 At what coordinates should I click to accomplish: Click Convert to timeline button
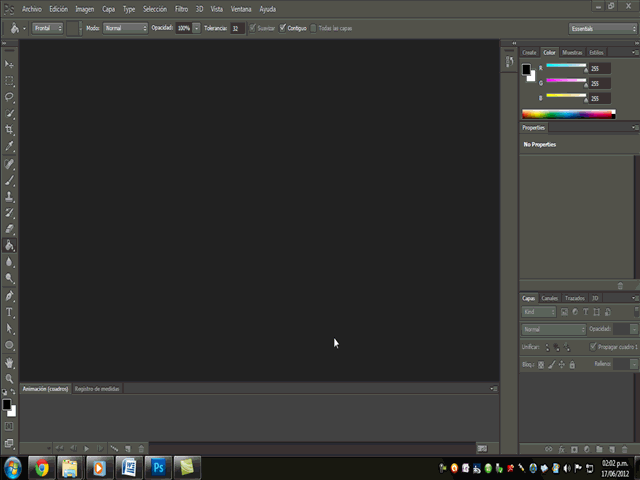(x=482, y=449)
